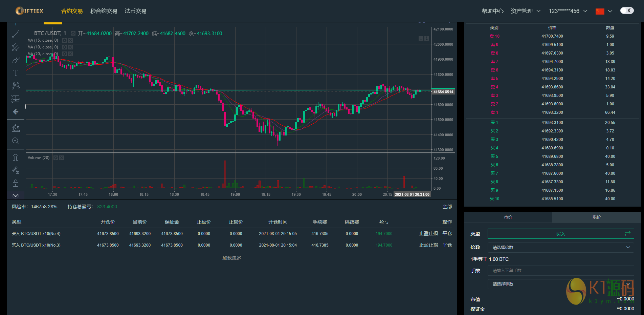Expand the language selector chevron

[x=610, y=11]
